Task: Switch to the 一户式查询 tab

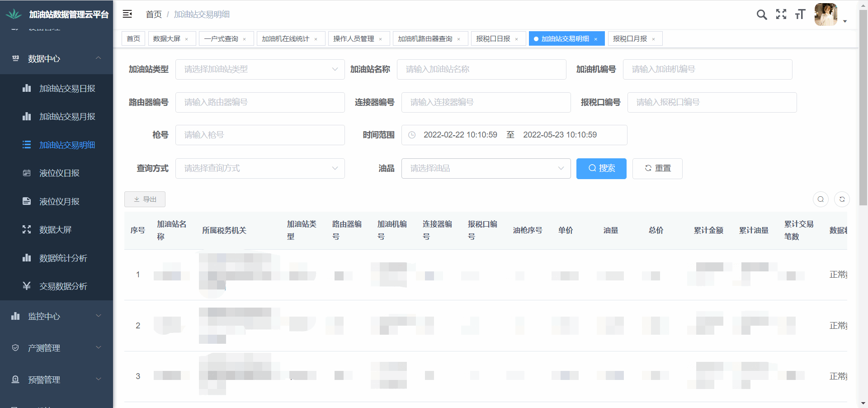Action: [x=221, y=39]
